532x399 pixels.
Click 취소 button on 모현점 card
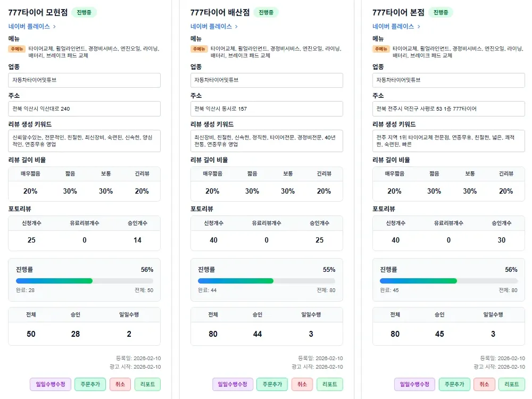pyautogui.click(x=120, y=384)
